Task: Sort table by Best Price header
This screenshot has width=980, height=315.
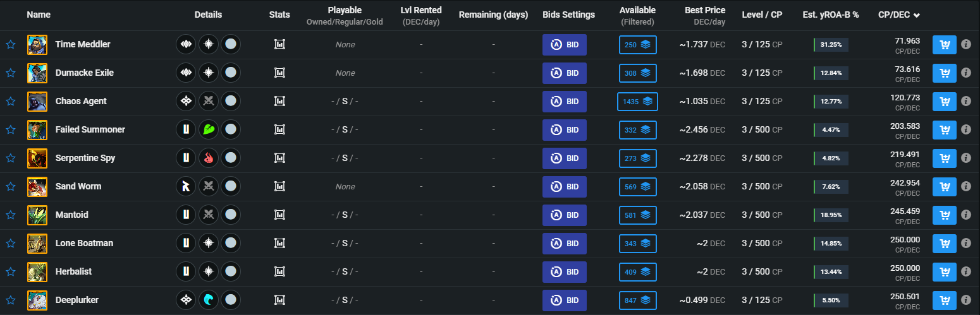Action: coord(705,10)
